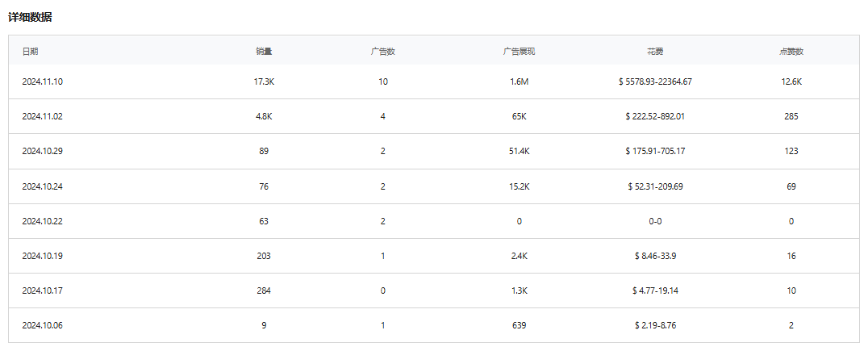Image resolution: width=868 pixels, height=347 pixels.
Task: Click the 日期 column header
Action: (x=30, y=52)
